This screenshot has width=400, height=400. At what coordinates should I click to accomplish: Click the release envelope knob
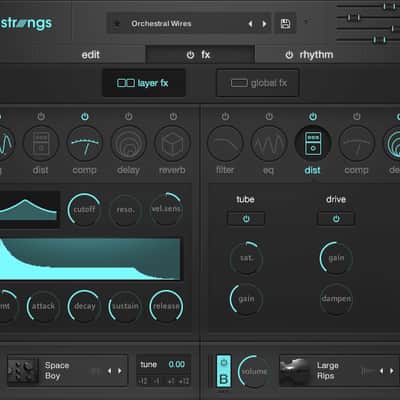point(166,306)
